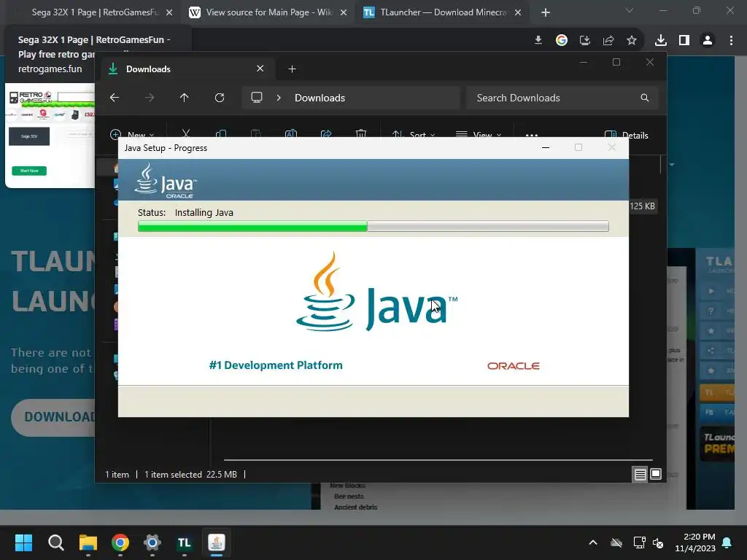
Task: Close the Downloads tab in File Explorer
Action: [x=260, y=69]
